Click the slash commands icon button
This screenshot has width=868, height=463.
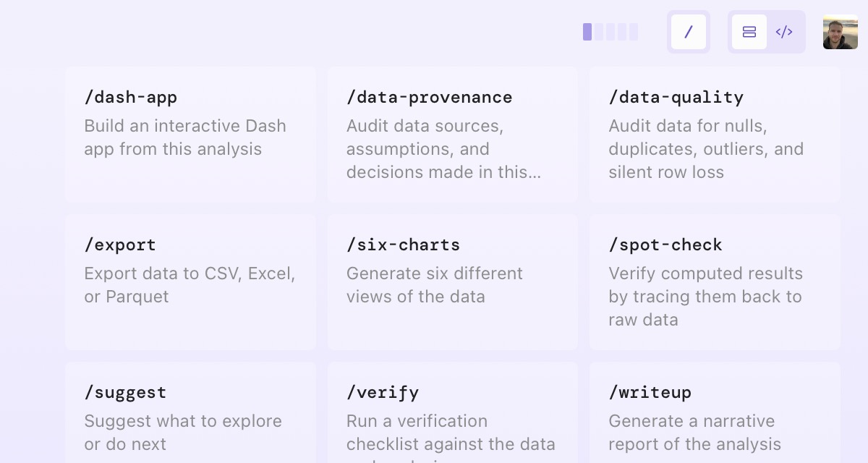point(688,32)
